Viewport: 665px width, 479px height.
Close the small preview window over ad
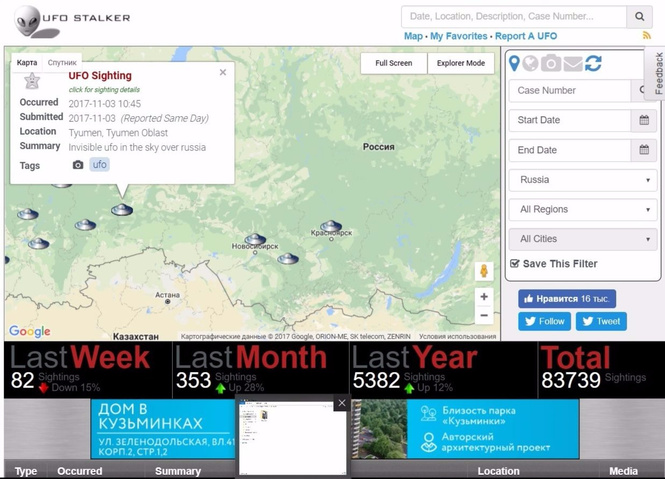(342, 403)
